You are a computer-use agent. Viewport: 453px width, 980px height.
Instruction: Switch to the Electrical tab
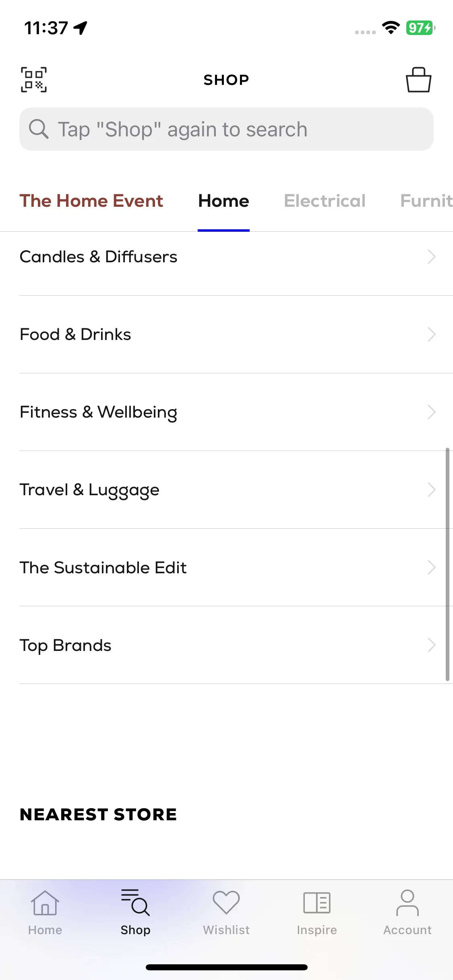coord(325,201)
